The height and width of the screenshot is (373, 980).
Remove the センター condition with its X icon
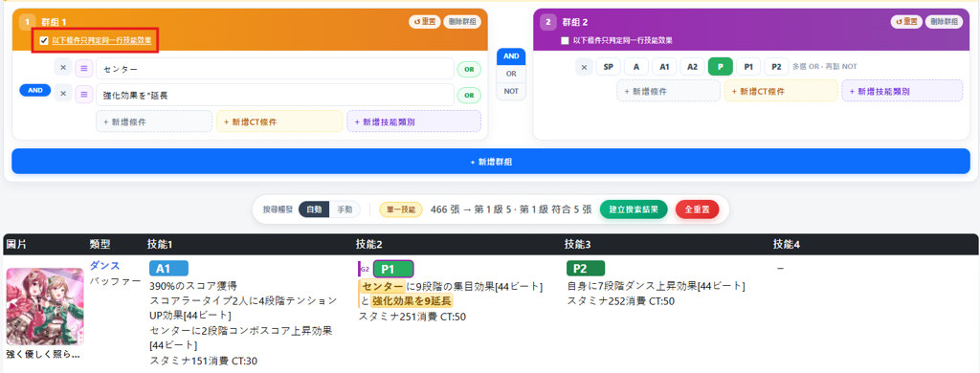63,68
